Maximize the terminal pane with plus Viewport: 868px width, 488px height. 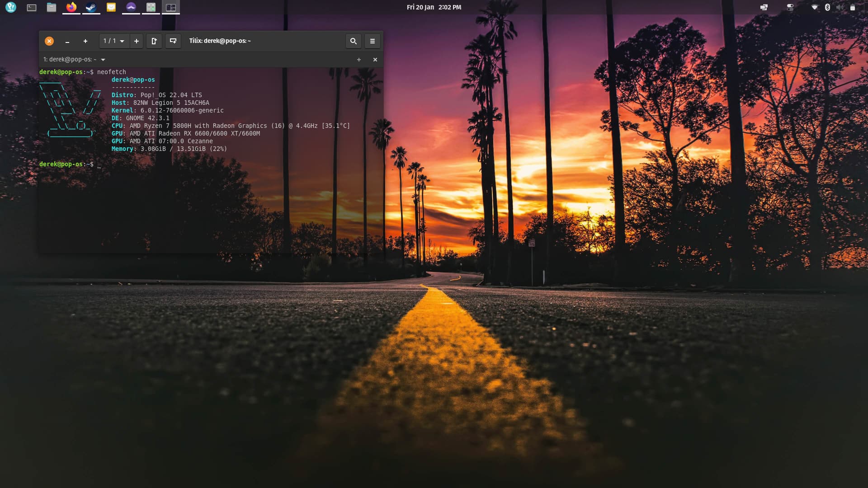359,60
